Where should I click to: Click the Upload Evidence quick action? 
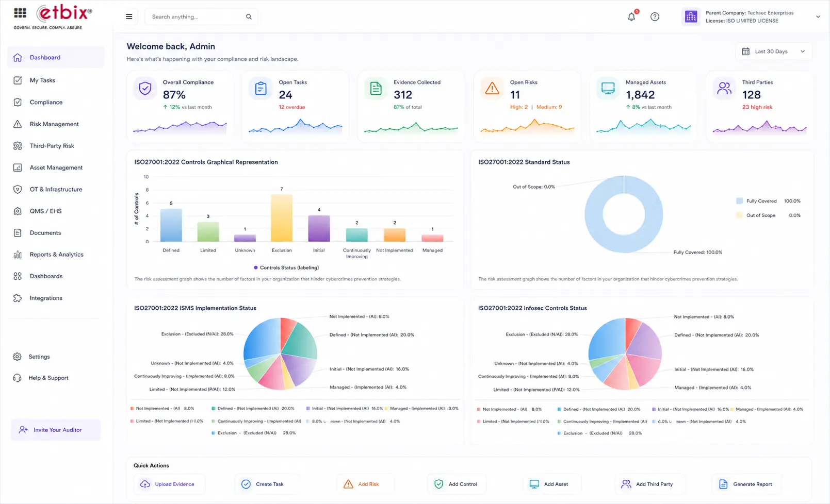169,484
